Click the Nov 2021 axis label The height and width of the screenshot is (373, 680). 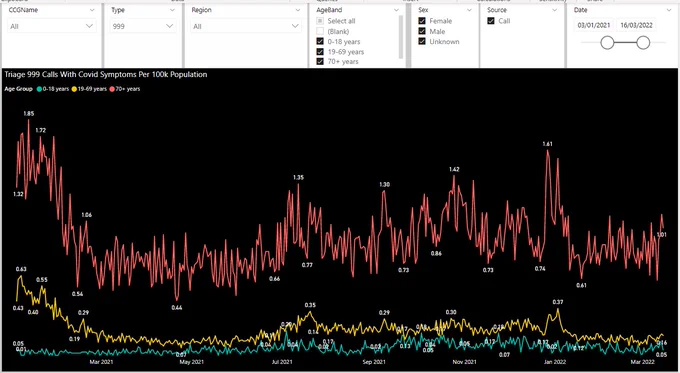coord(464,362)
